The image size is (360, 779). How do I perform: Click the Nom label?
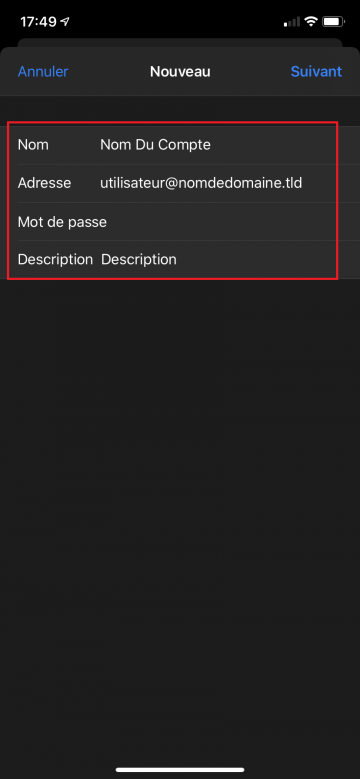[33, 145]
